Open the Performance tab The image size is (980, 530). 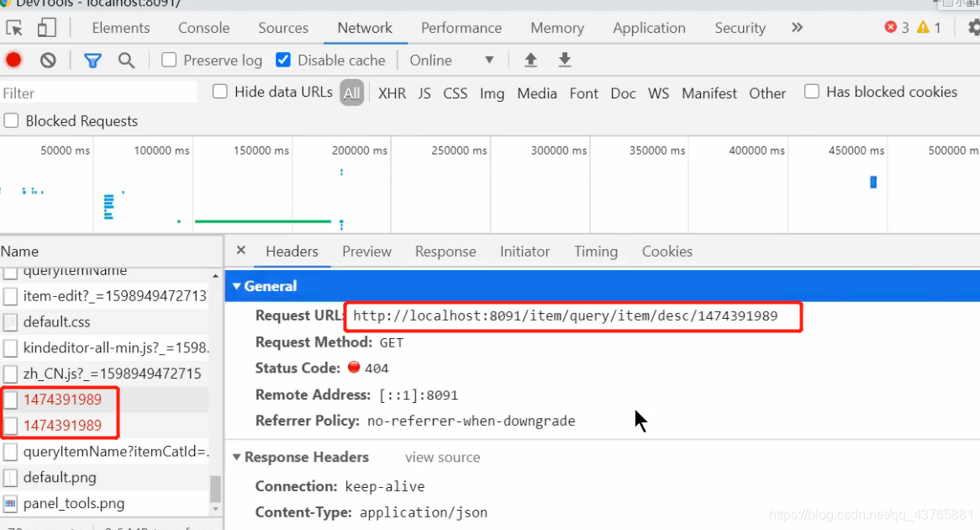coord(461,28)
